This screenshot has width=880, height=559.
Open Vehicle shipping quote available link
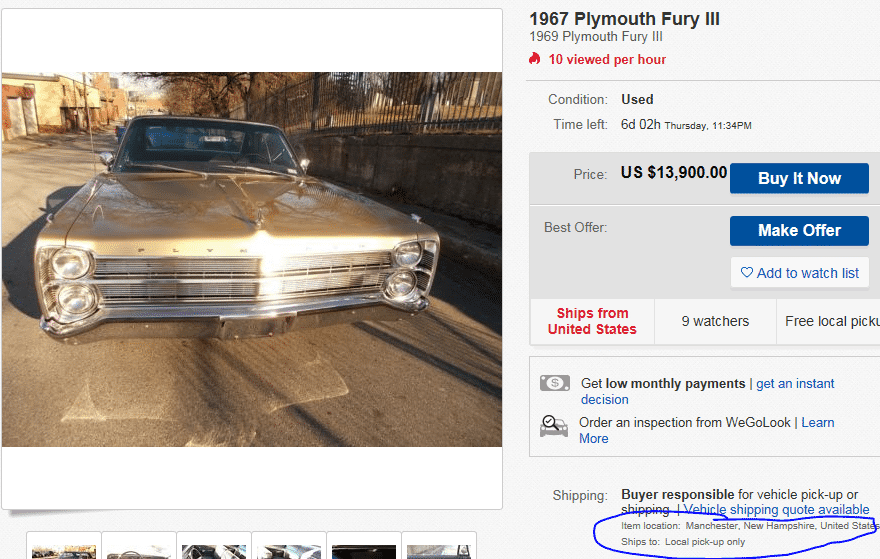776,510
